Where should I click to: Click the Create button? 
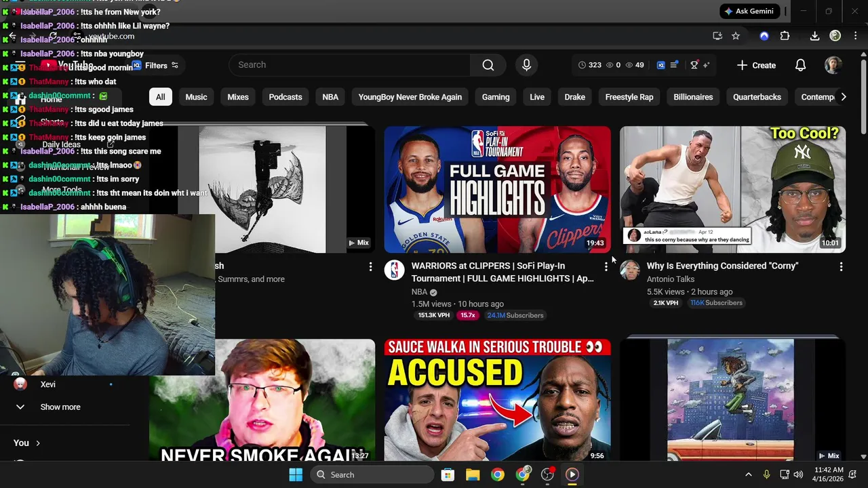[x=756, y=65]
